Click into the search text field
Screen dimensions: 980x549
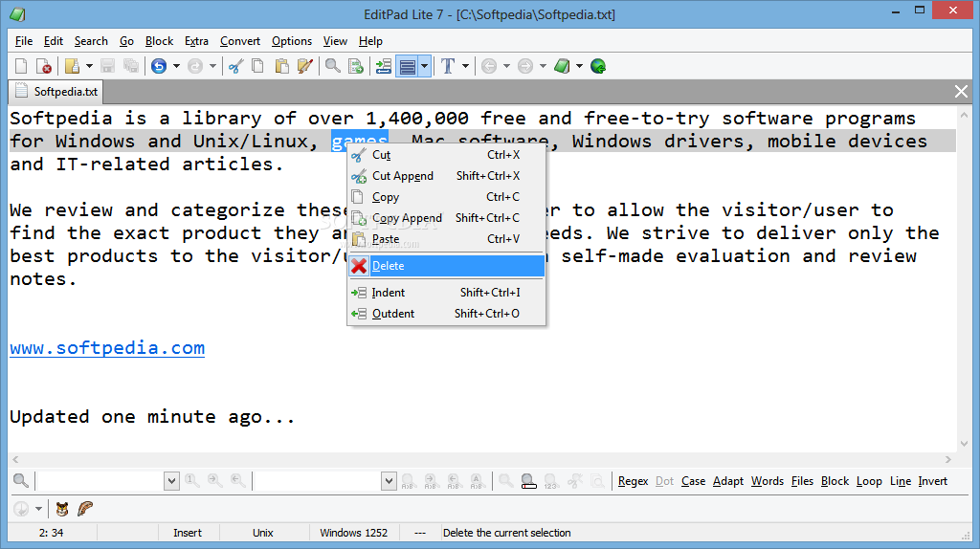tap(100, 481)
